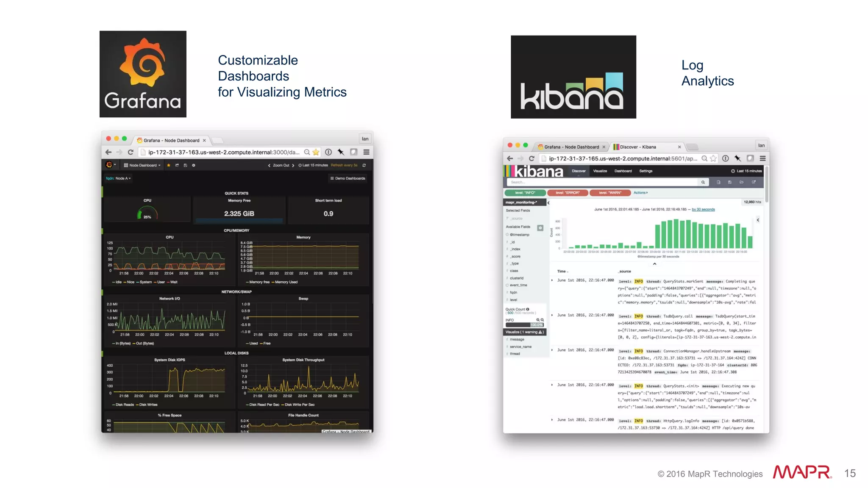Open the Node Dashboard dropdown in Grafana
The height and width of the screenshot is (488, 868).
tap(142, 165)
